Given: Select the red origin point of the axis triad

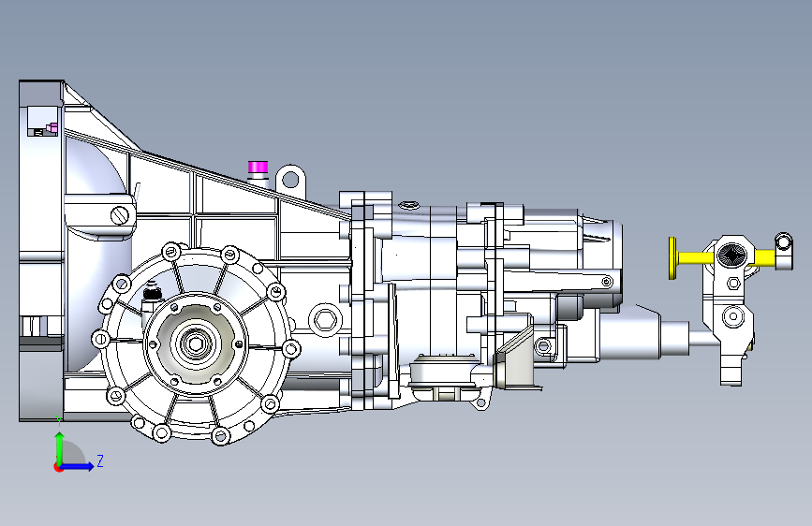Looking at the screenshot, I should [57, 467].
